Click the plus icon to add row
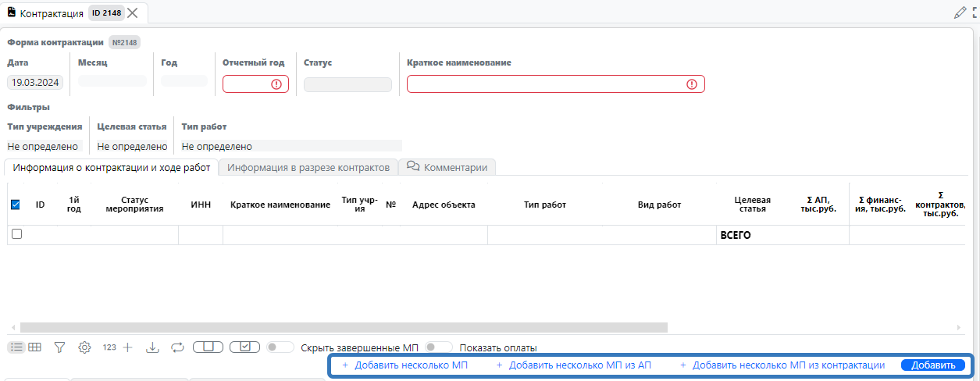This screenshot has height=381, width=980. (128, 347)
